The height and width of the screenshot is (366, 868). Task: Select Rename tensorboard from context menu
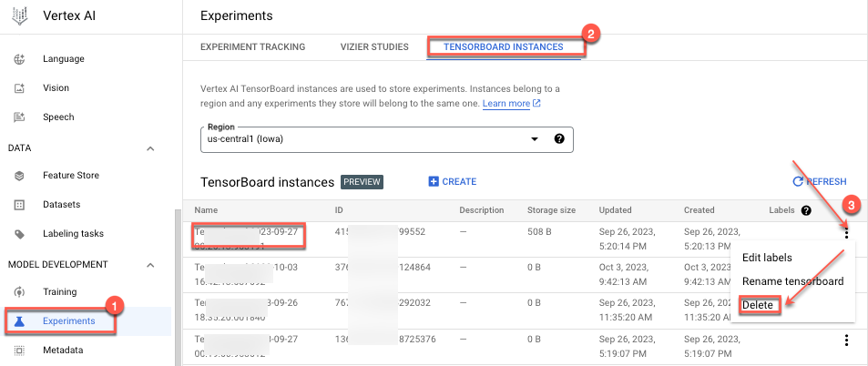[792, 281]
